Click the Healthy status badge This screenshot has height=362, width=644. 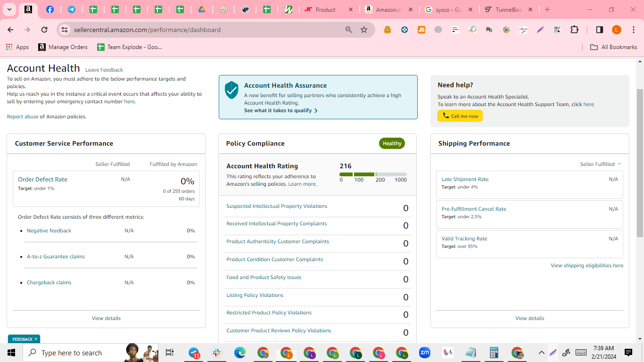point(392,143)
